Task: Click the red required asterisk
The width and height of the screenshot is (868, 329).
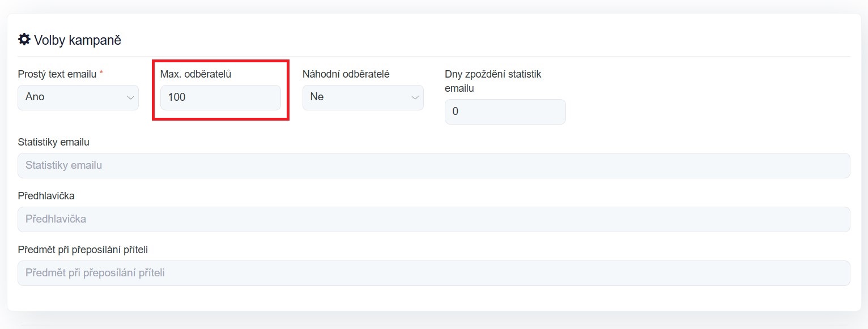Action: 101,74
